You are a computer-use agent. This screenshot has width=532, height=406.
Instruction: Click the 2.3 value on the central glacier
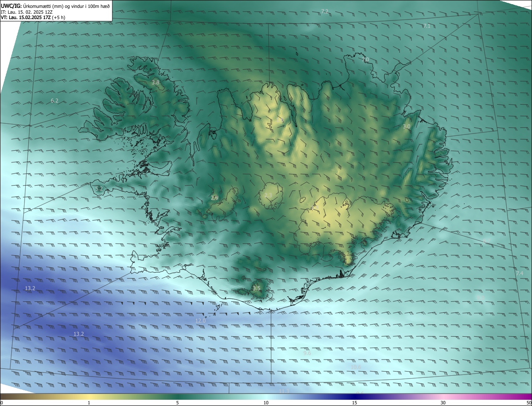[x=268, y=196]
